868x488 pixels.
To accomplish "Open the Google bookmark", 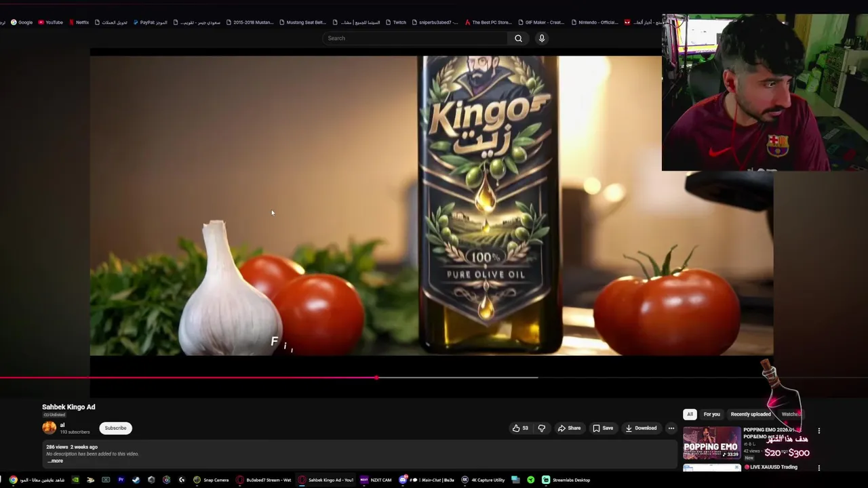I will click(x=22, y=22).
